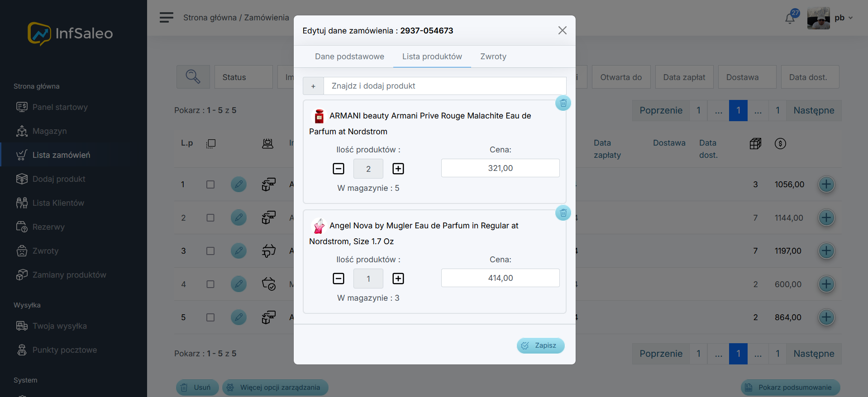Remove the Angel Nova product with trash icon

click(563, 213)
